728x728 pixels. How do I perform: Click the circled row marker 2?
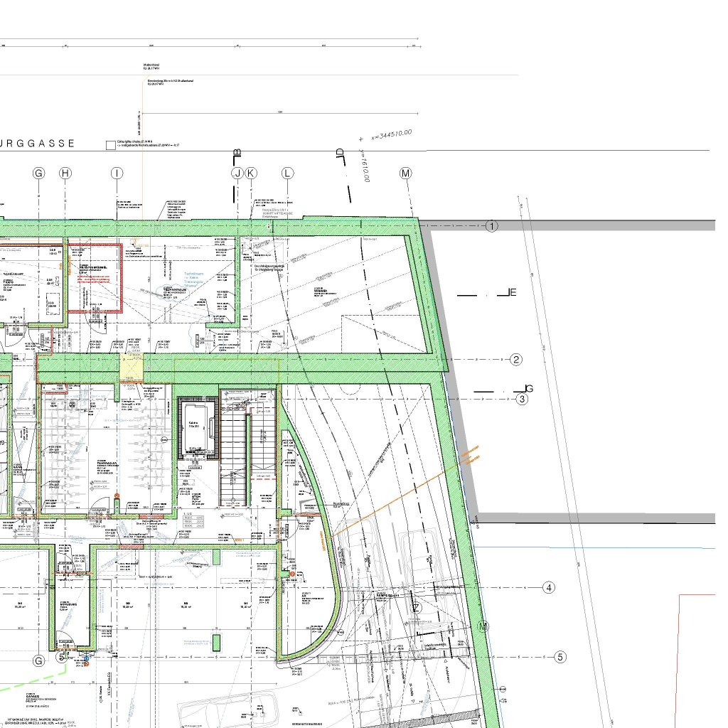(x=516, y=360)
